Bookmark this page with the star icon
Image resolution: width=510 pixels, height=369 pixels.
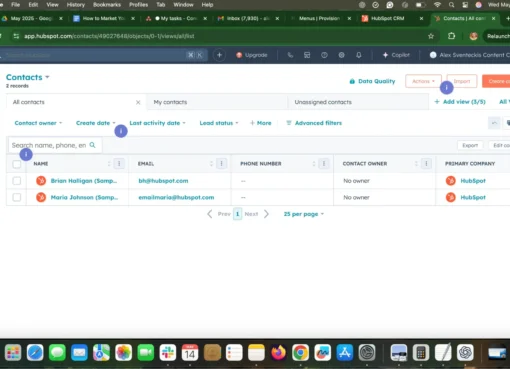pyautogui.click(x=431, y=36)
